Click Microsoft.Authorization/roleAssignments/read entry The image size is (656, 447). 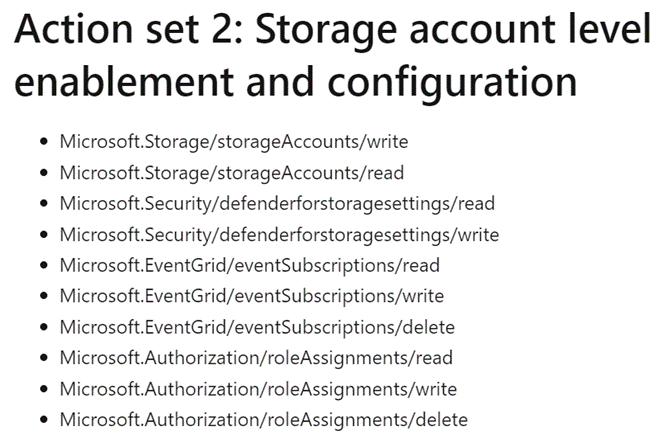tap(256, 358)
